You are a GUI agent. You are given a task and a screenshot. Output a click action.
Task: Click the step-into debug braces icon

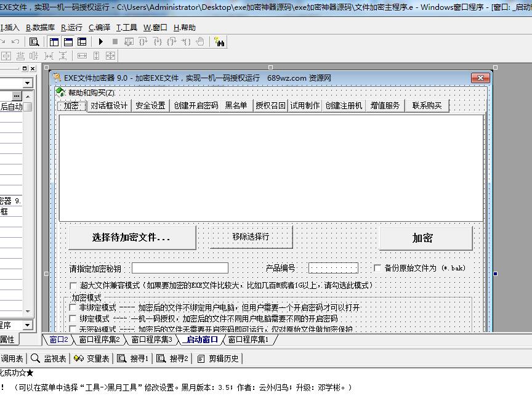click(158, 42)
